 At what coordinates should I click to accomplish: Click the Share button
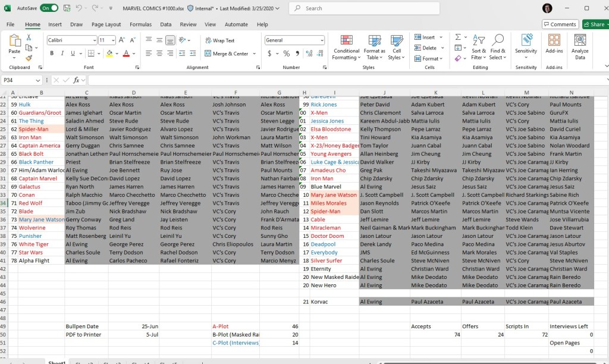(x=595, y=24)
